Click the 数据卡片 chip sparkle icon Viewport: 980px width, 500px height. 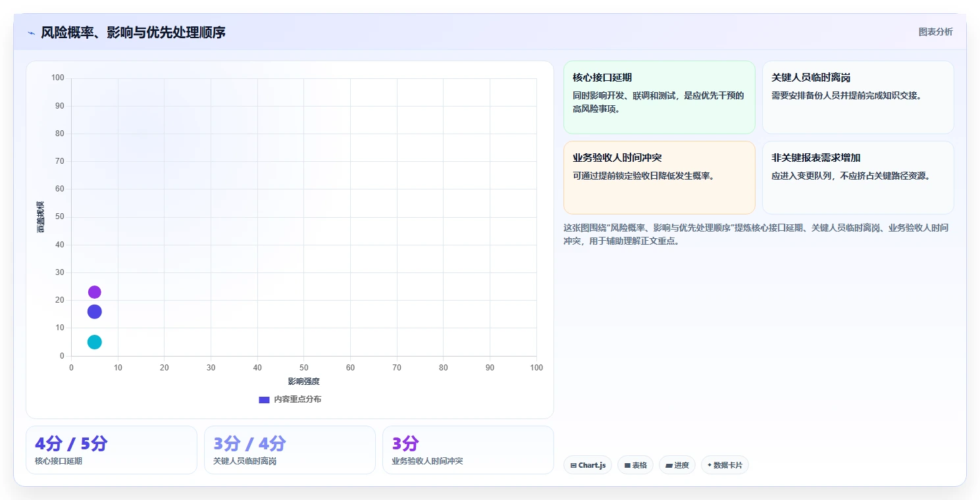point(709,465)
